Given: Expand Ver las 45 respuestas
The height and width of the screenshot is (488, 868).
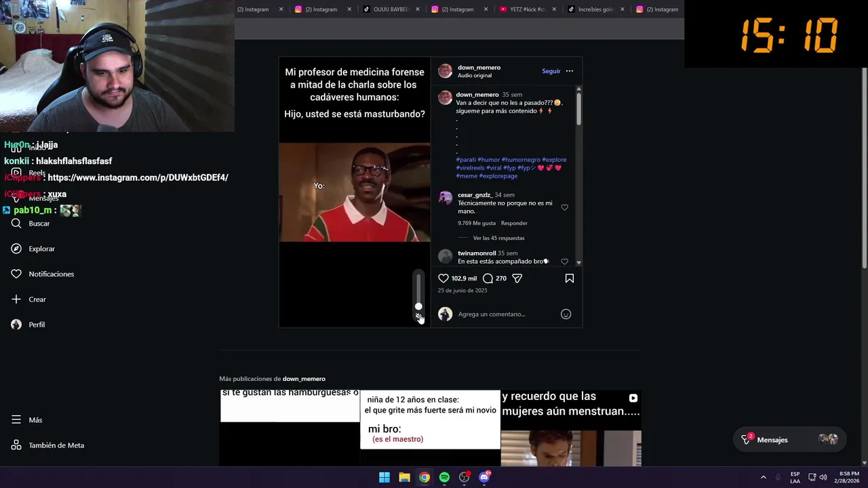Looking at the screenshot, I should (x=498, y=238).
